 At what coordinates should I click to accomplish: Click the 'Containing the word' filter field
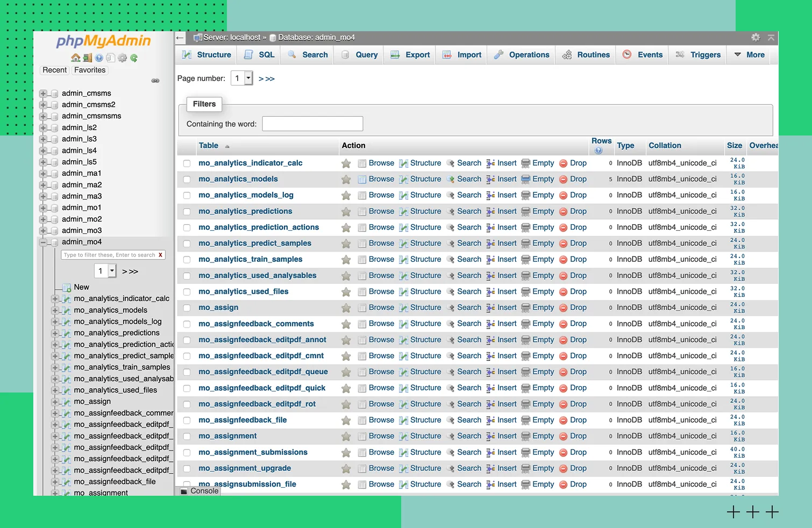pyautogui.click(x=312, y=124)
